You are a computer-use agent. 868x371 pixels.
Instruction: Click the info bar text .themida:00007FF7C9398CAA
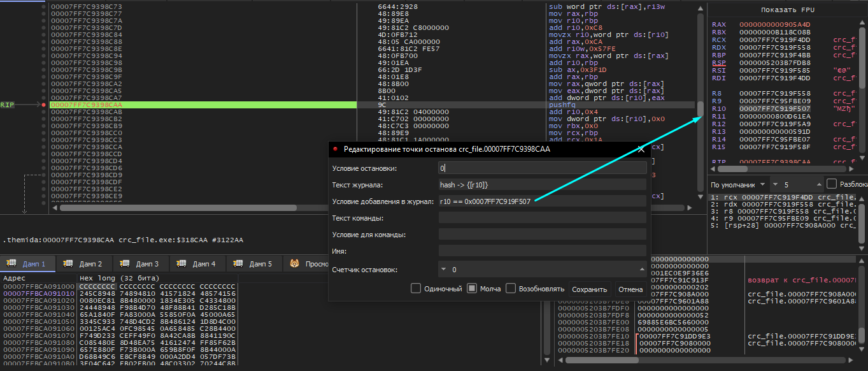pos(59,240)
